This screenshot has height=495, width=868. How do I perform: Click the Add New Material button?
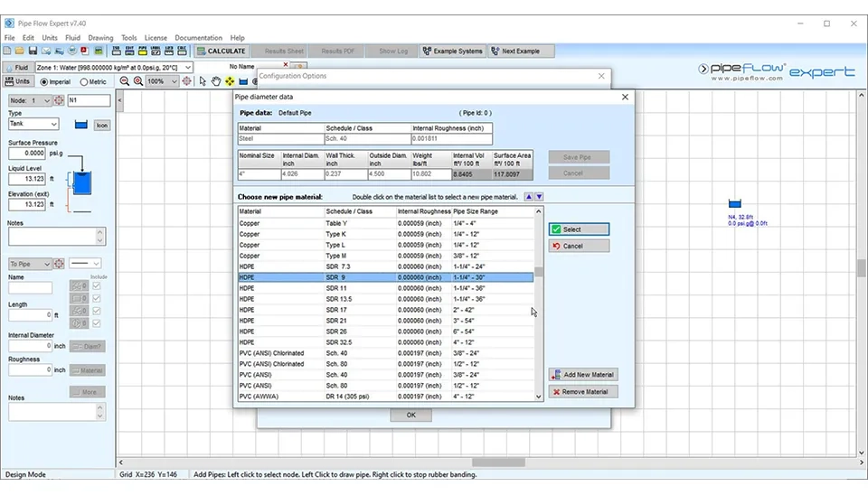click(583, 374)
